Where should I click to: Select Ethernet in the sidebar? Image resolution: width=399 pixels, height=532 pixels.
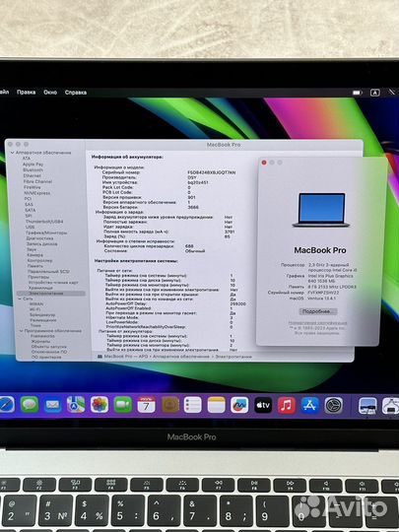(x=33, y=175)
